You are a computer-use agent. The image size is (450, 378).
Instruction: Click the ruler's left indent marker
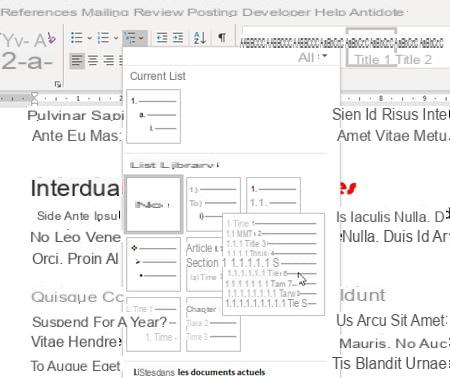(34, 98)
